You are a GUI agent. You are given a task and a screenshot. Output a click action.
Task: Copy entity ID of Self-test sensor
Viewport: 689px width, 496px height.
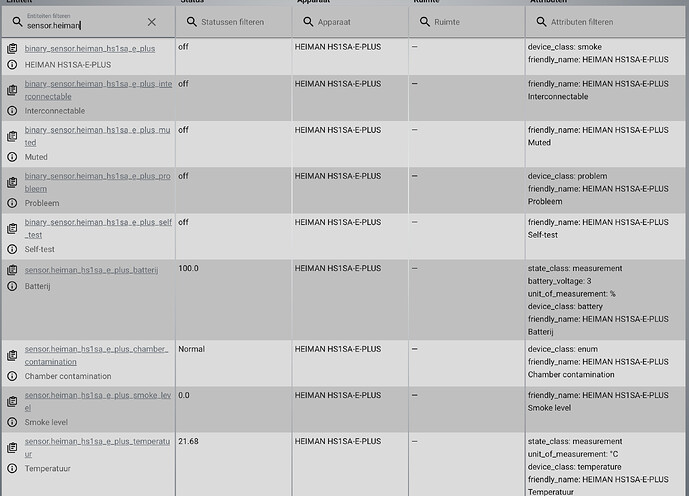12,228
